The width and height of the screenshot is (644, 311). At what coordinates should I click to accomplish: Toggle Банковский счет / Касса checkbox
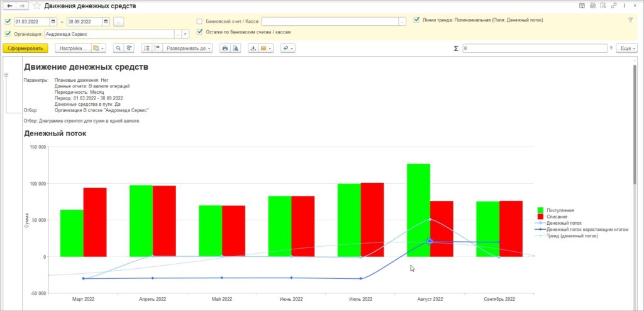(x=199, y=21)
